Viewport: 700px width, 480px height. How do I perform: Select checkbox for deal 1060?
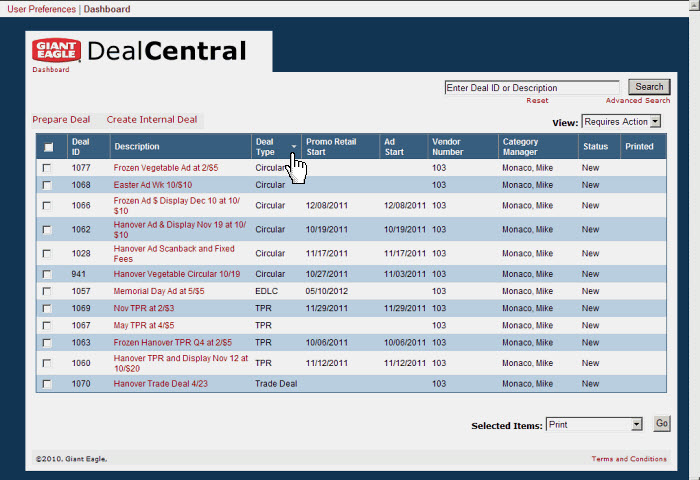pyautogui.click(x=46, y=363)
